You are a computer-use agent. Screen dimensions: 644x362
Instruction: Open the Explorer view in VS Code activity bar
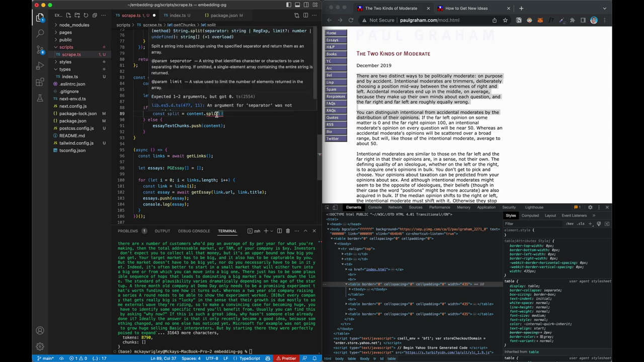pyautogui.click(x=40, y=18)
